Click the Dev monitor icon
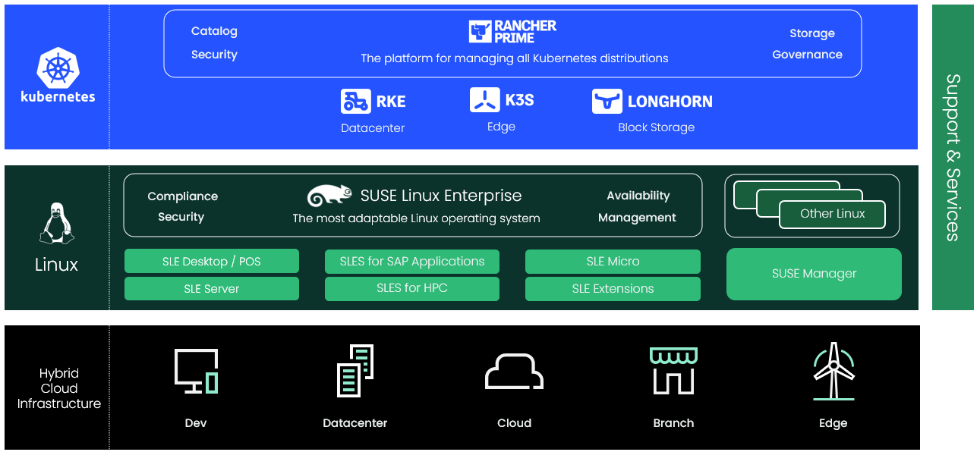The width and height of the screenshot is (980, 452). point(196,372)
